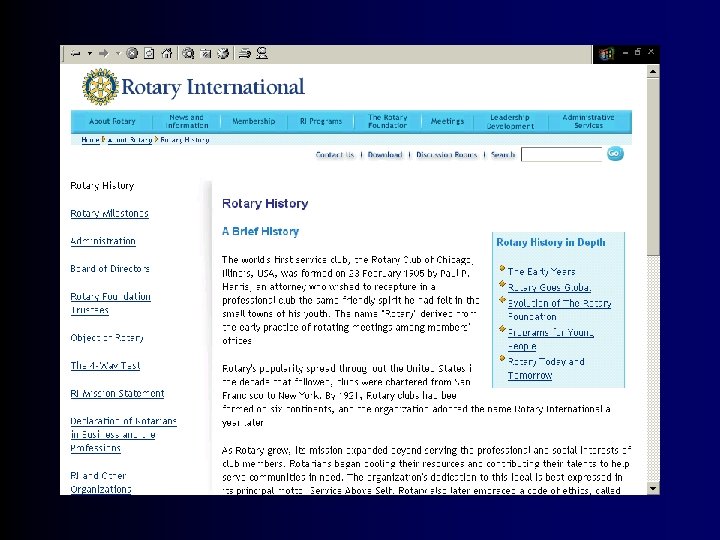The height and width of the screenshot is (540, 720).
Task: Open the History toolbar icon
Action: tap(223, 54)
